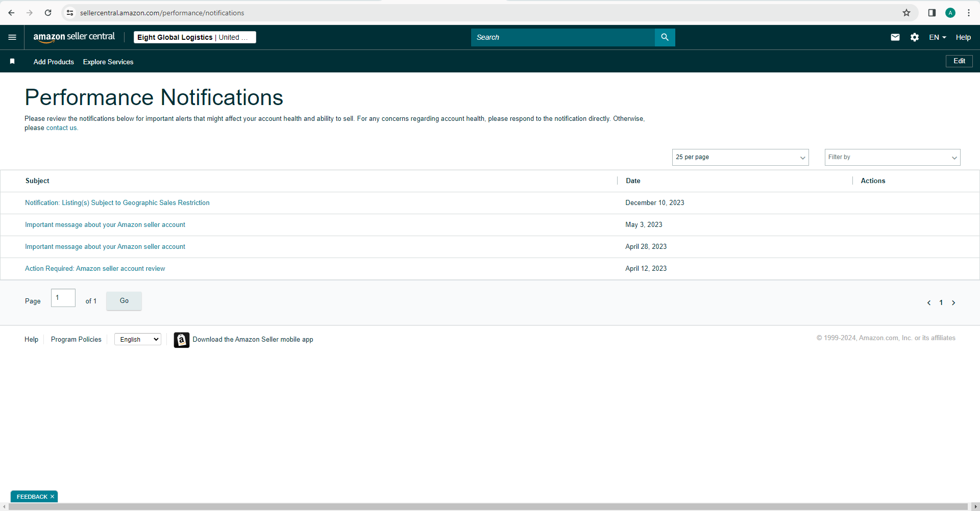Screen dimensions: 980x511
Task: Reload the current page
Action: pyautogui.click(x=48, y=13)
